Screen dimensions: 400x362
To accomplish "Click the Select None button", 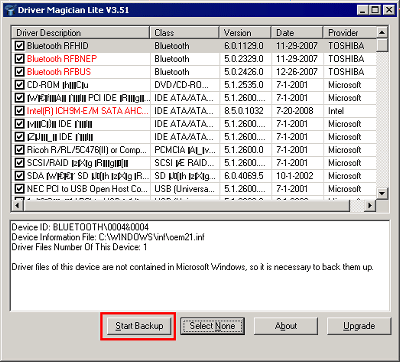I will pos(212,326).
